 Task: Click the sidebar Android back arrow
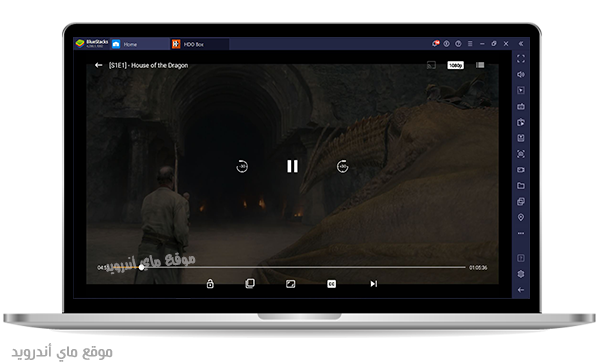pyautogui.click(x=521, y=290)
